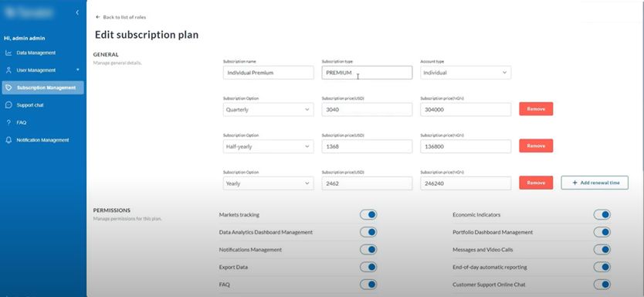
Task: Collapse the sidebar with the chevron icon
Action: point(77,12)
